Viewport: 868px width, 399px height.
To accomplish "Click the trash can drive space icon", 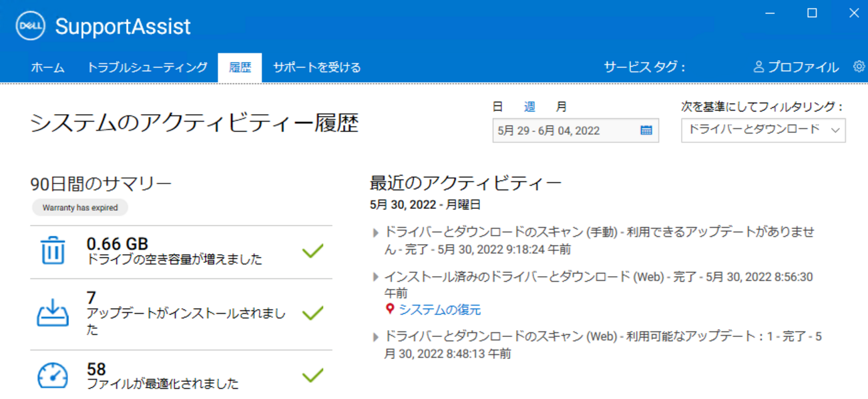I will pos(53,251).
